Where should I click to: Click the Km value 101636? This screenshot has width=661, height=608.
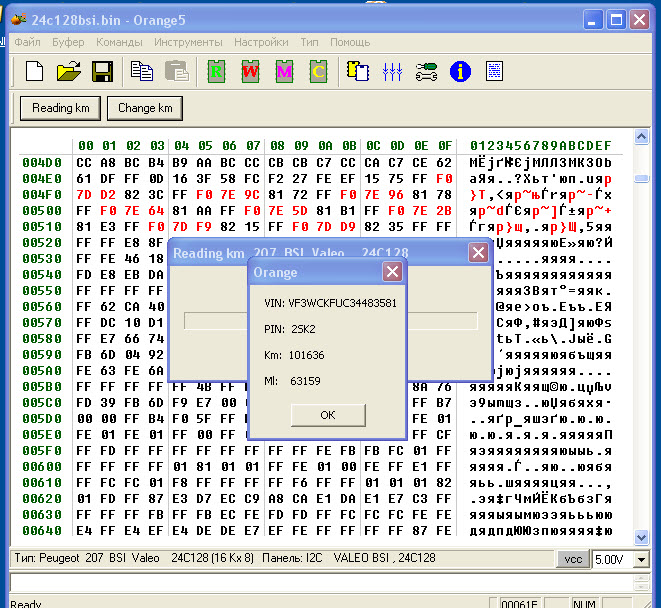click(x=306, y=355)
